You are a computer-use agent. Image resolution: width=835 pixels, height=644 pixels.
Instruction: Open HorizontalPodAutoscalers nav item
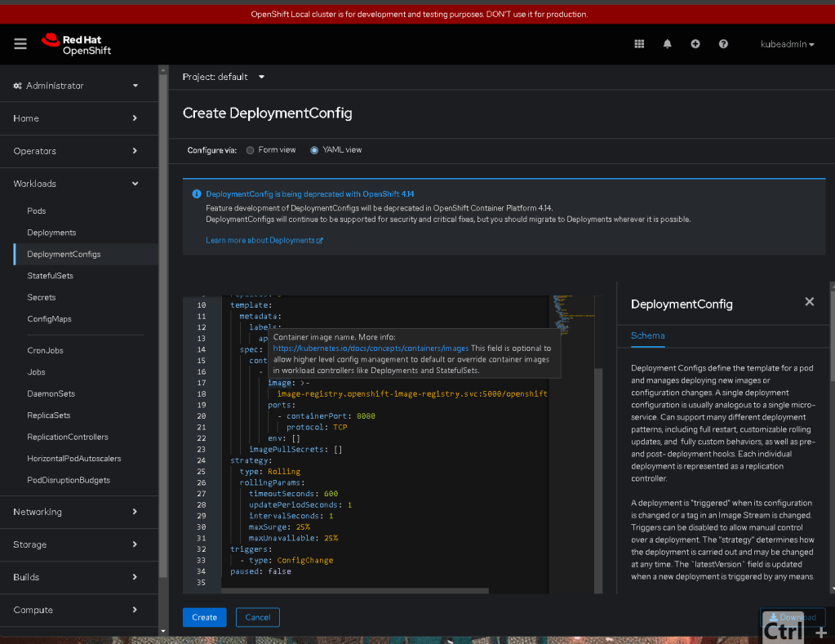click(x=74, y=459)
